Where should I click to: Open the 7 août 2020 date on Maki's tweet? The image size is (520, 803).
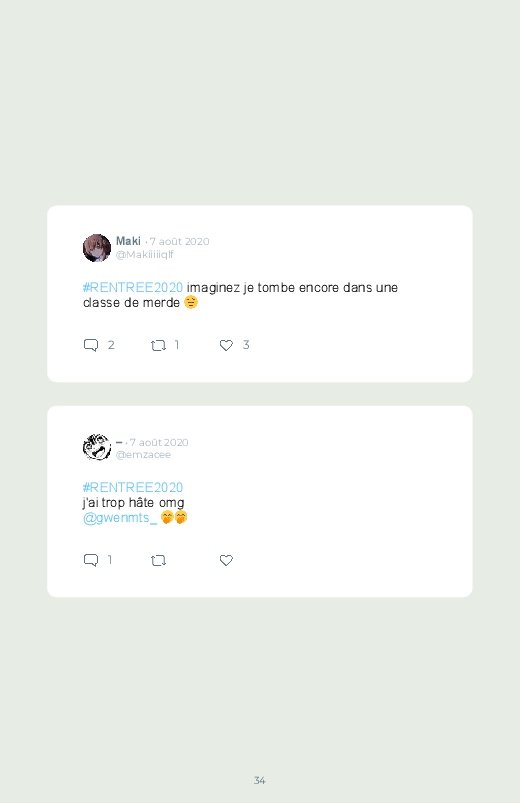[x=179, y=242]
